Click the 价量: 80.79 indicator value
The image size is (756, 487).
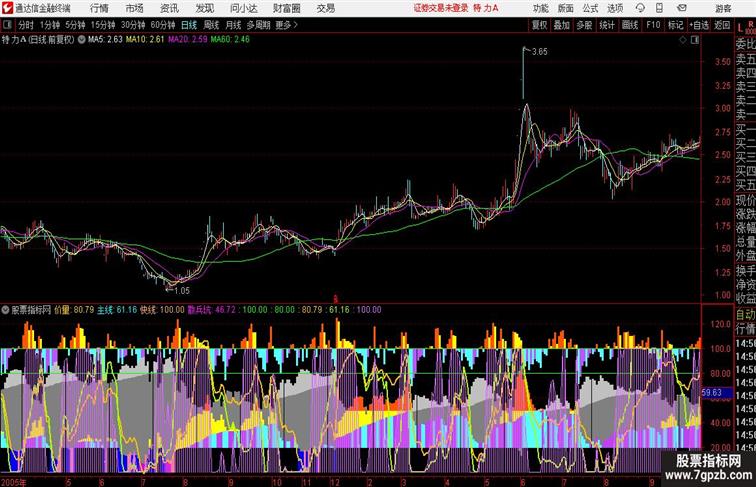click(x=74, y=310)
